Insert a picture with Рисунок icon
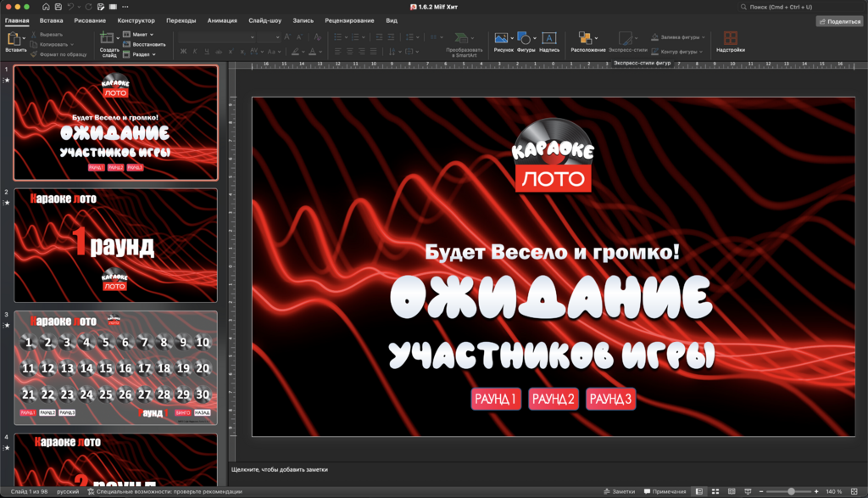Screen dimensions: 868x498 pyautogui.click(x=501, y=37)
